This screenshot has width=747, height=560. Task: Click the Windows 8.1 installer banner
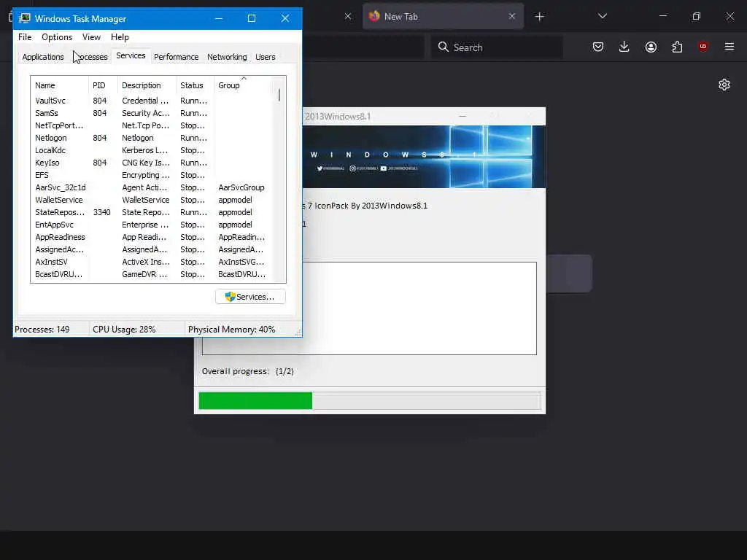click(424, 157)
